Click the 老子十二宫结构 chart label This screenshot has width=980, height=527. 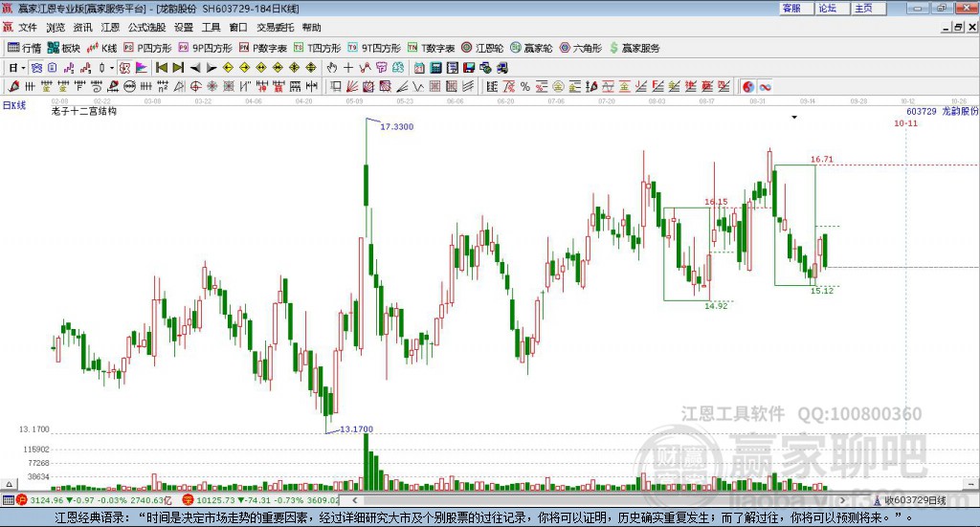tap(84, 111)
